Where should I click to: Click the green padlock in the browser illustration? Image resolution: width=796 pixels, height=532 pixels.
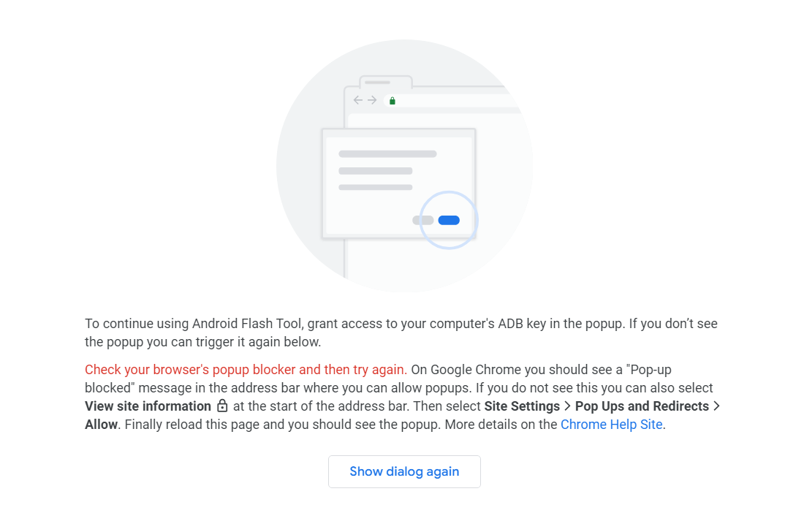pyautogui.click(x=393, y=101)
